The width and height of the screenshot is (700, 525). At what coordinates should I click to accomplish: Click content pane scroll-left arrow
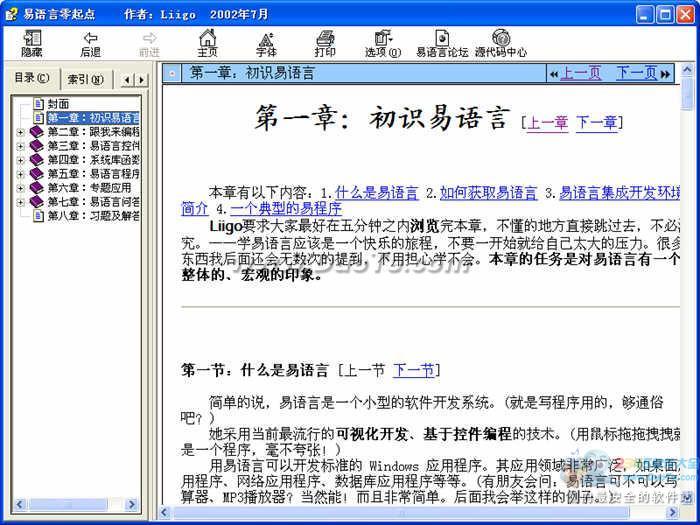165,512
